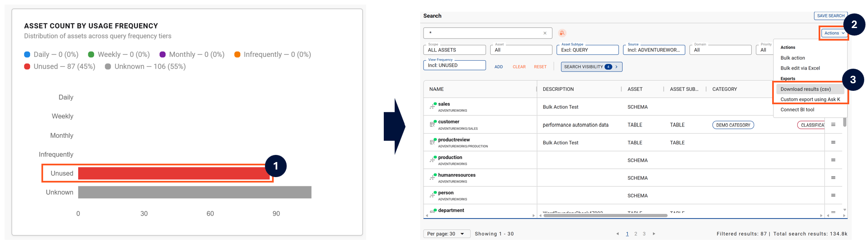The height and width of the screenshot is (247, 868).
Task: Go to results page 2
Action: [x=636, y=234]
